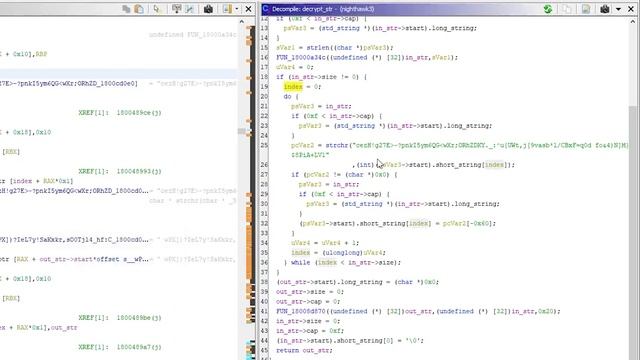The width and height of the screenshot is (640, 360).
Task: Take a Listing snapshot with camera icon
Action: click(208, 9)
